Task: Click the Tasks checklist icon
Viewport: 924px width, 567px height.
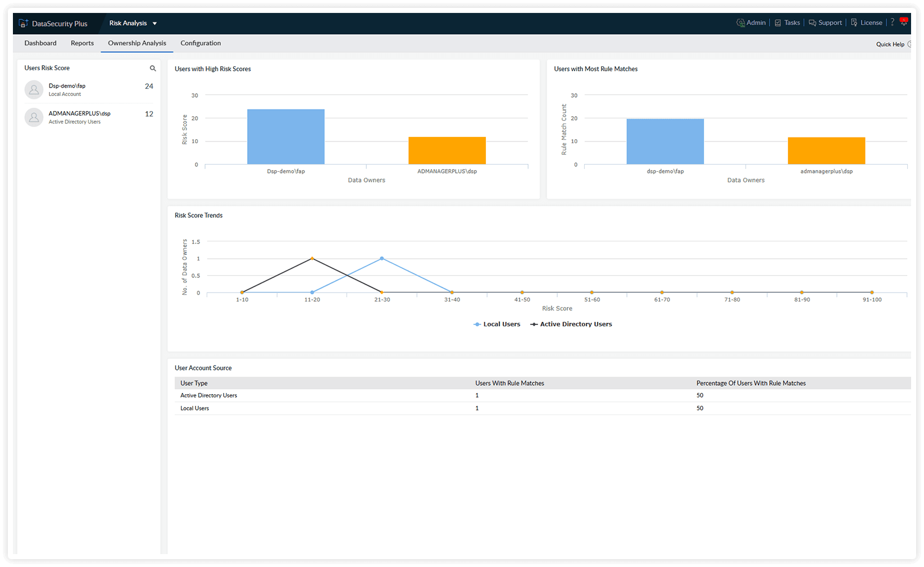Action: pyautogui.click(x=778, y=23)
